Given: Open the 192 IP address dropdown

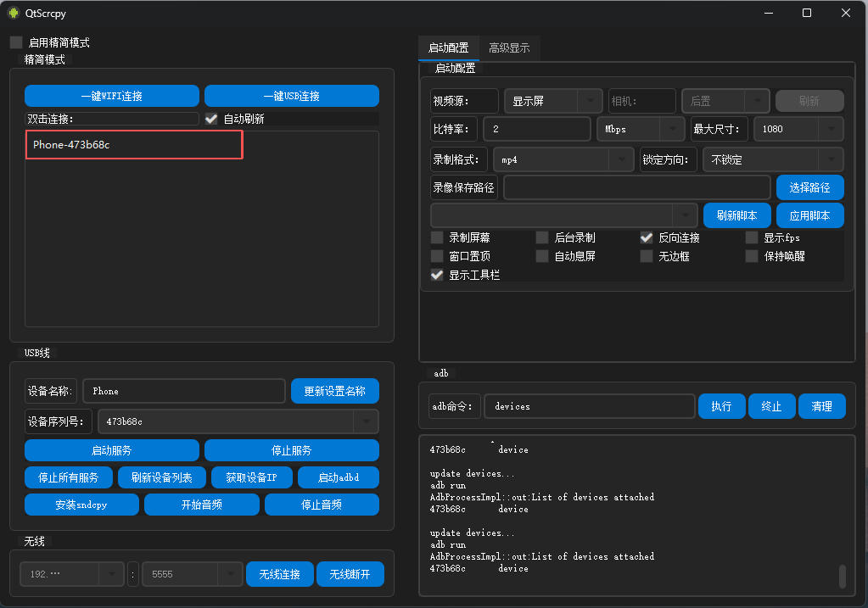Looking at the screenshot, I should [x=72, y=574].
